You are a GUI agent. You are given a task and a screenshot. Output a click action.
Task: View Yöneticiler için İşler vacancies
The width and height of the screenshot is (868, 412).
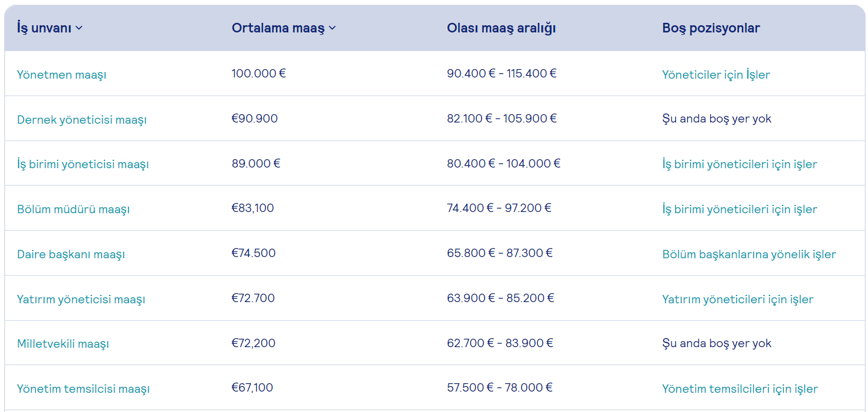pos(716,75)
